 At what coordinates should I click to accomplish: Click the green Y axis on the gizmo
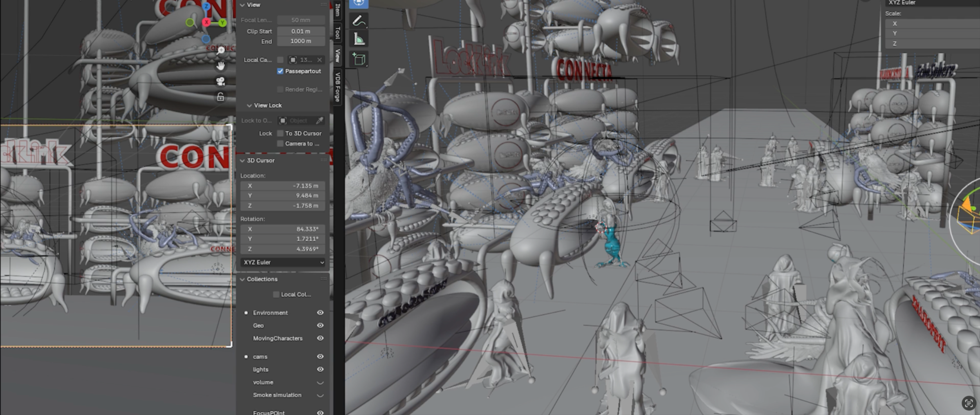pos(222,23)
